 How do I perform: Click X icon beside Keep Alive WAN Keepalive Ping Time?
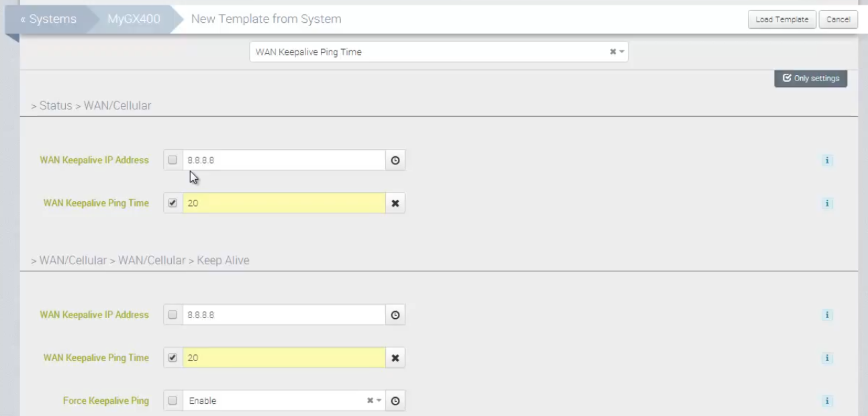[x=395, y=358]
